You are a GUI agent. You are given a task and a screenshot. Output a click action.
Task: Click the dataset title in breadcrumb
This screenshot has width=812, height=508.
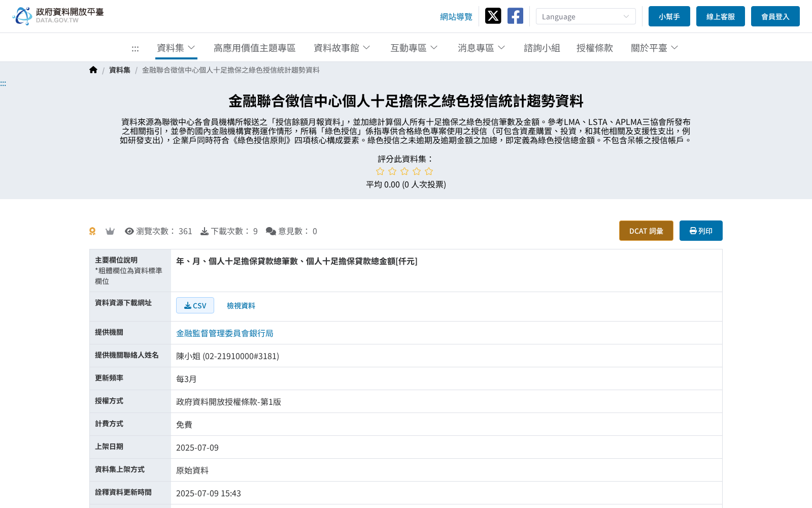click(231, 70)
